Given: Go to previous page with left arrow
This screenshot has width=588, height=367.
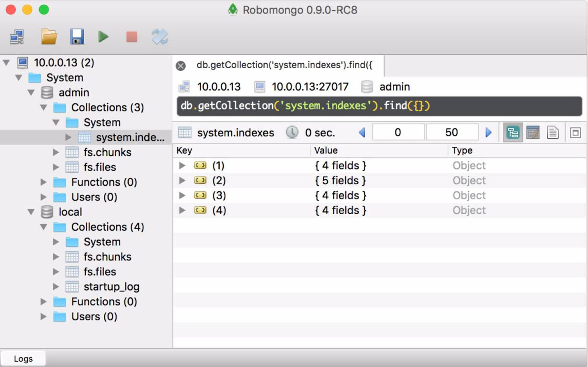Looking at the screenshot, I should click(362, 132).
